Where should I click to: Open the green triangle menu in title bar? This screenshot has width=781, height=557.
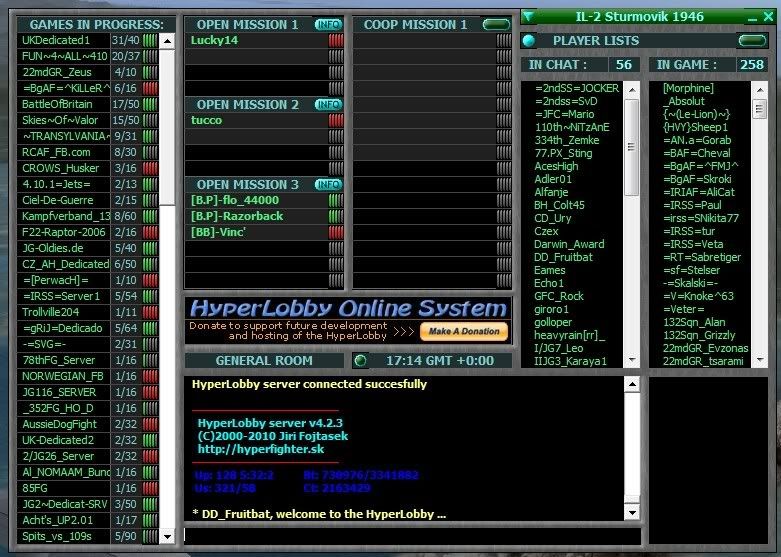coord(528,16)
